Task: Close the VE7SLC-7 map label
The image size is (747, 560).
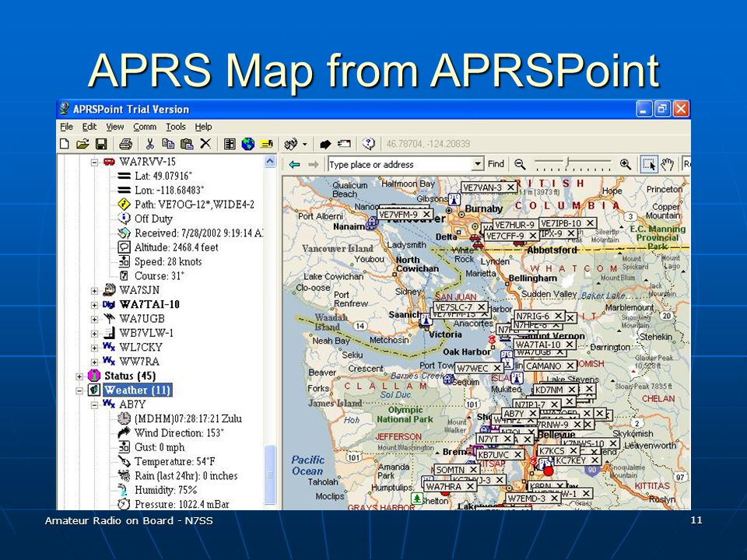Action: coord(482,307)
